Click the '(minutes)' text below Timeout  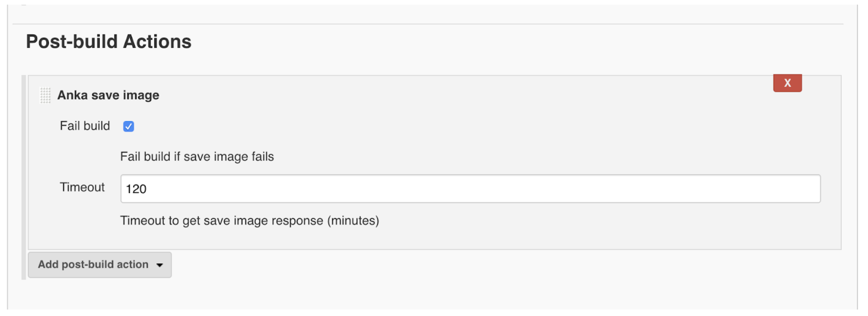point(353,221)
